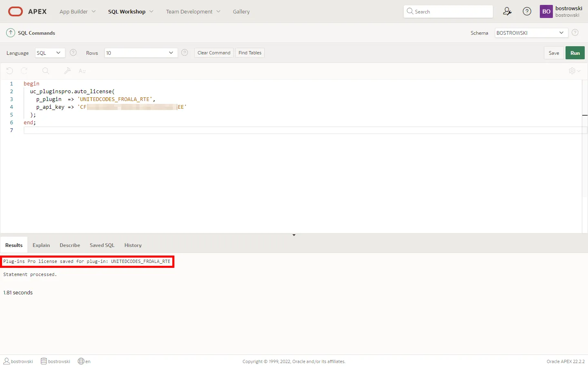
Task: Open the administration user-wrench icon
Action: click(507, 11)
